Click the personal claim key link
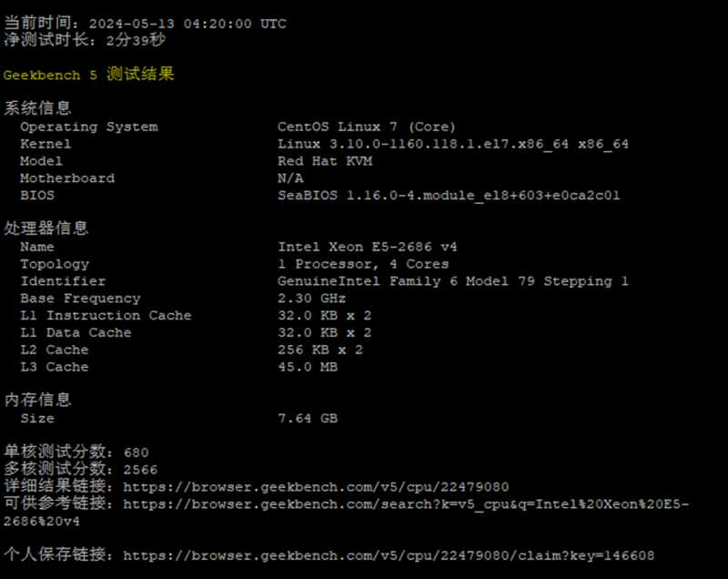 point(389,555)
